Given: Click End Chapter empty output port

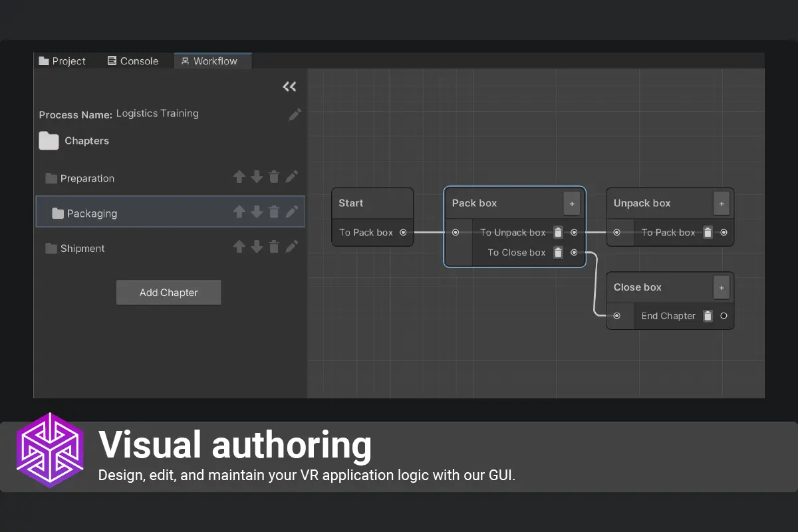Looking at the screenshot, I should click(x=724, y=317).
